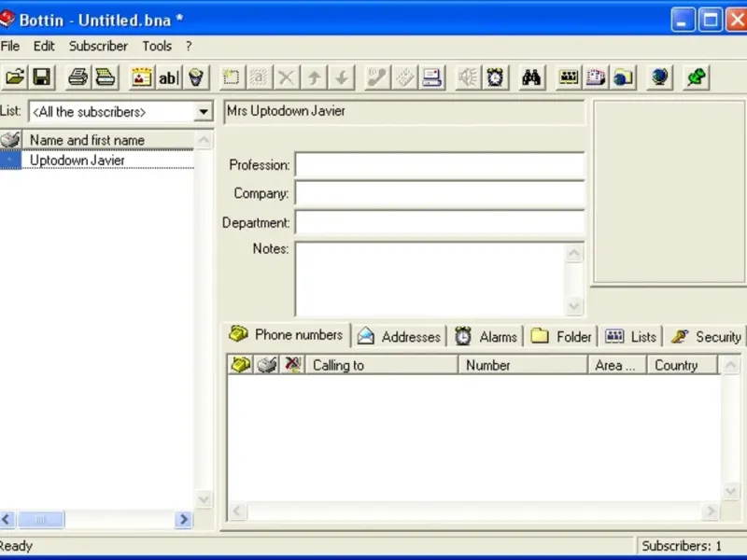
Task: Click the Name and first name header
Action: click(x=108, y=140)
